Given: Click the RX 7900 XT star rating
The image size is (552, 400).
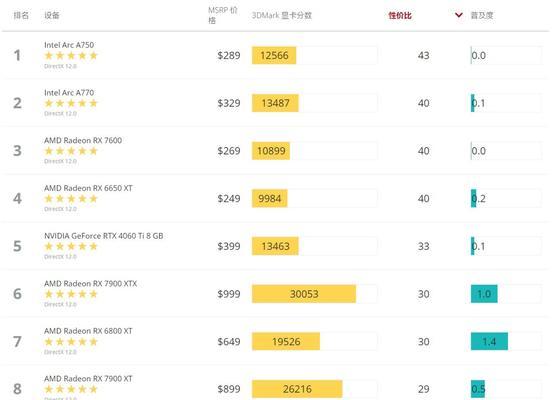Looking at the screenshot, I should [x=71, y=389].
